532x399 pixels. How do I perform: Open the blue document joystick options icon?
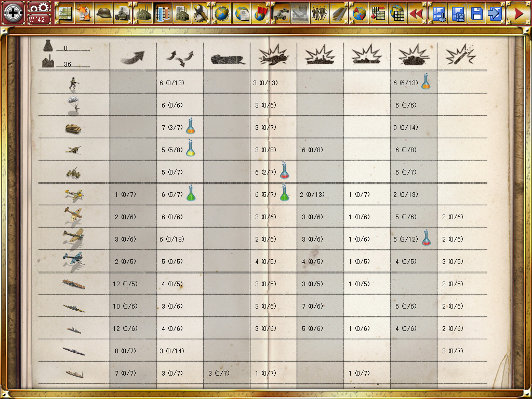(438, 13)
